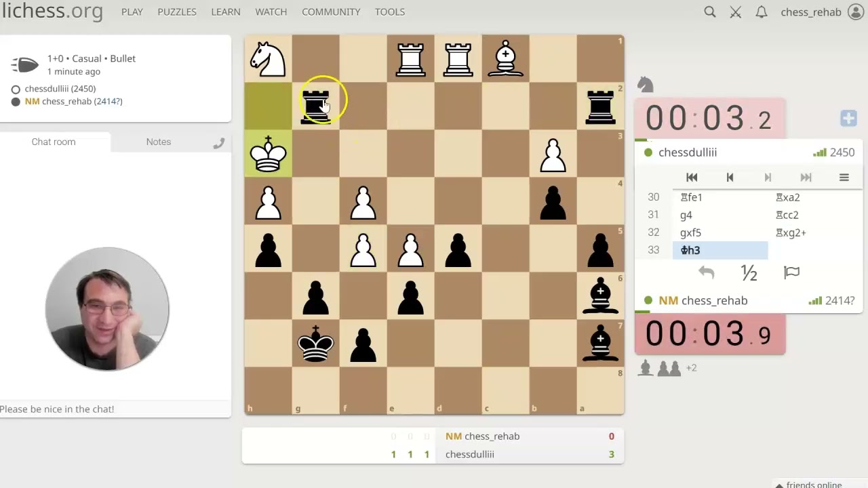Select move 30 Rxa2 in move list
868x488 pixels.
pyautogui.click(x=815, y=197)
